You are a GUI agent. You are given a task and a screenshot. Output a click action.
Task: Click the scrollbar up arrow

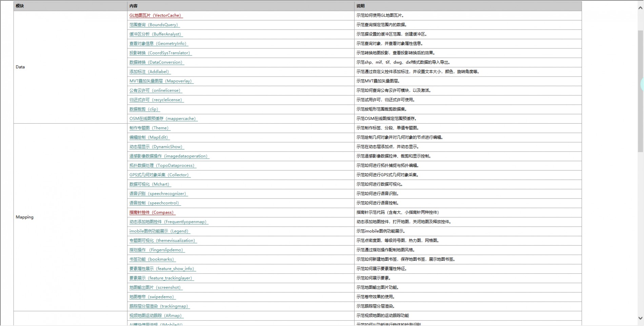pyautogui.click(x=640, y=8)
